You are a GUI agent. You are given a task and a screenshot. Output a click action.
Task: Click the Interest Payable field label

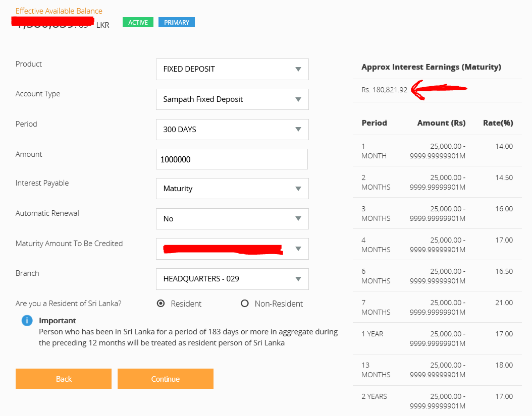[42, 183]
